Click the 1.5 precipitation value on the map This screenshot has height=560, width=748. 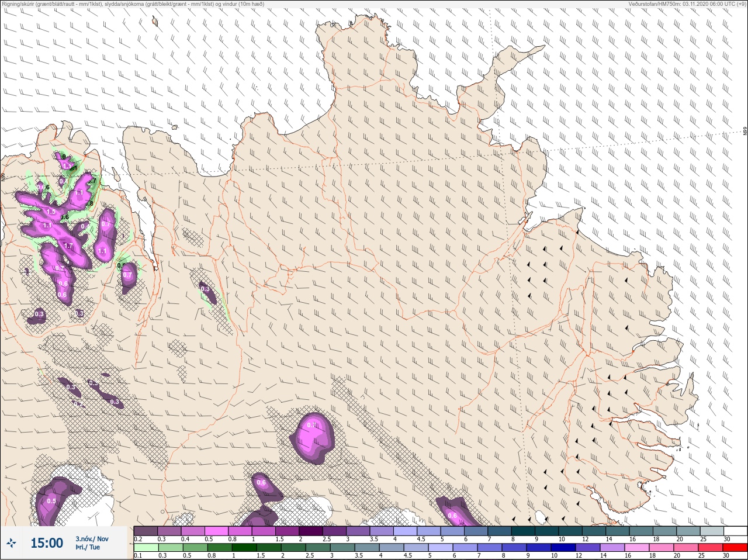coord(51,212)
